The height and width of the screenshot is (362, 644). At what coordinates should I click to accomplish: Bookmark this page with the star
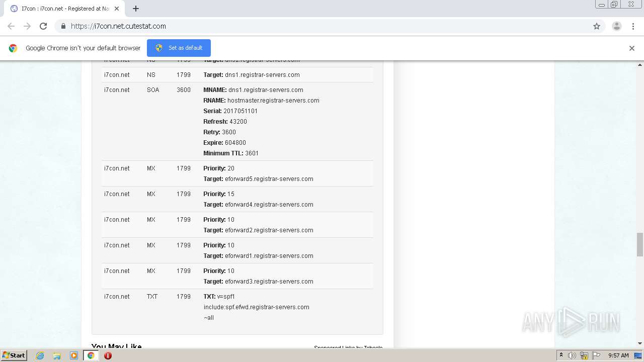pyautogui.click(x=597, y=26)
